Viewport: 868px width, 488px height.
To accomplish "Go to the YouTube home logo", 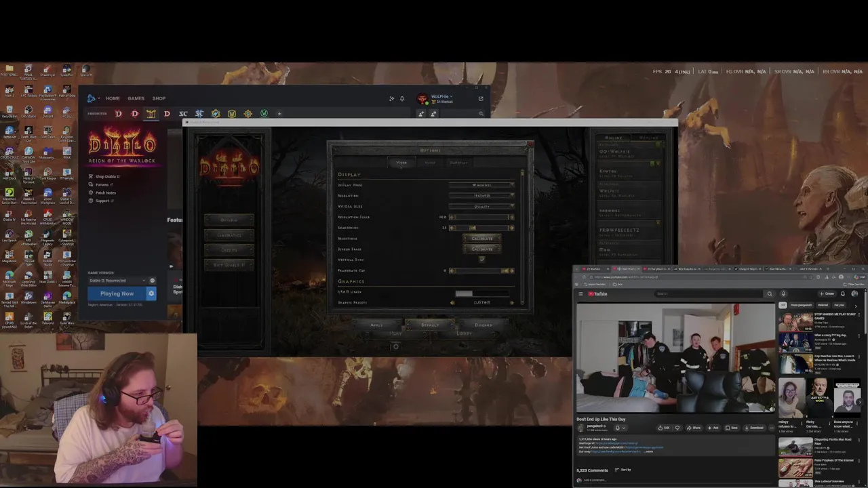I will tap(597, 293).
